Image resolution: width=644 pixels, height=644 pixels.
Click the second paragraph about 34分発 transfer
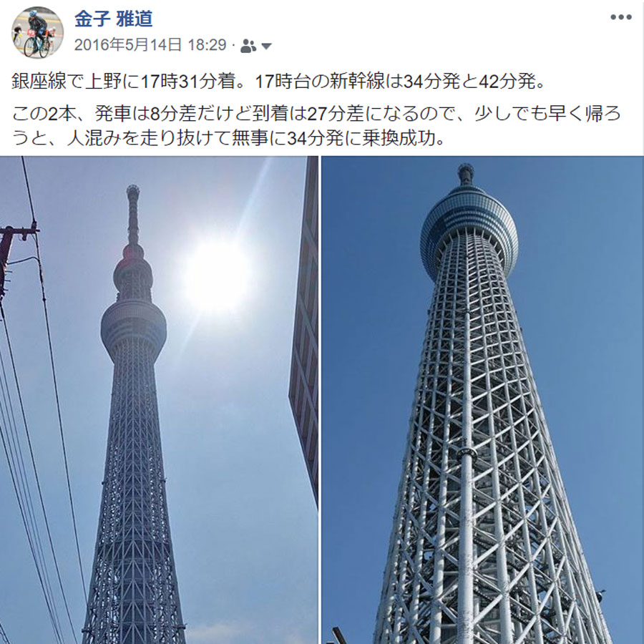(316, 125)
